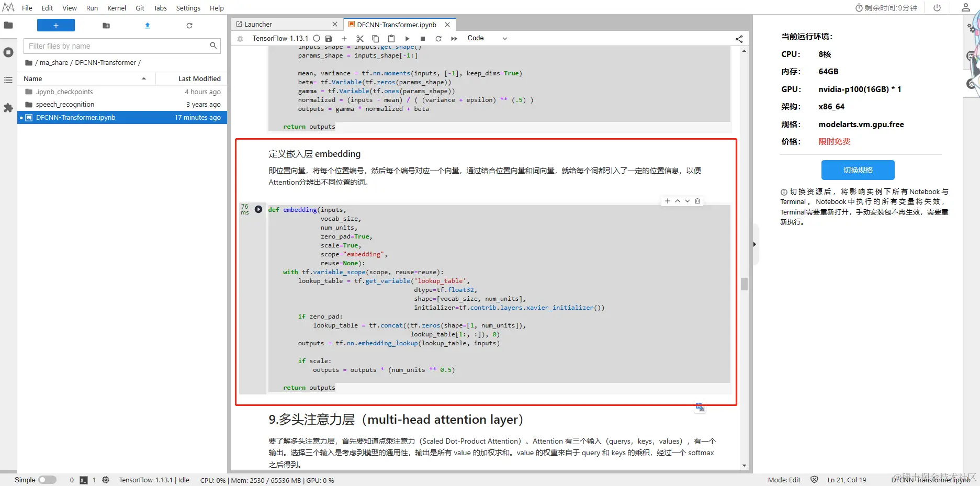Open the Code cell type dropdown
Image resolution: width=980 pixels, height=486 pixels.
point(487,38)
